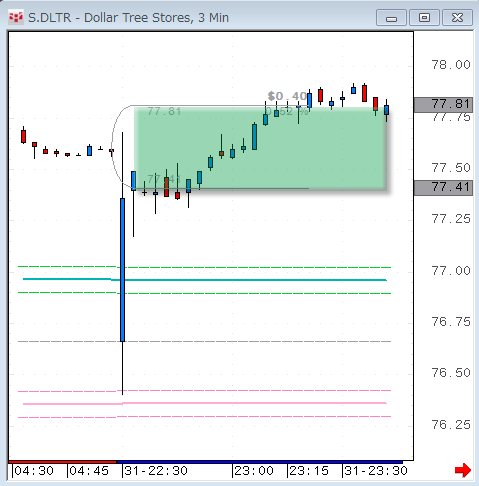Viewport: 479px width, 486px height.
Task: Click the red session bar on time axis
Action: pyautogui.click(x=63, y=462)
